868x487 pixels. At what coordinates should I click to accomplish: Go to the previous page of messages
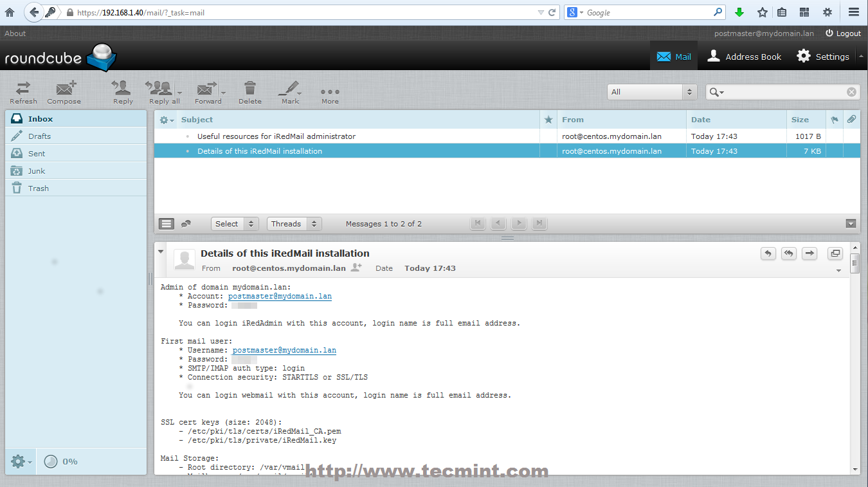498,223
